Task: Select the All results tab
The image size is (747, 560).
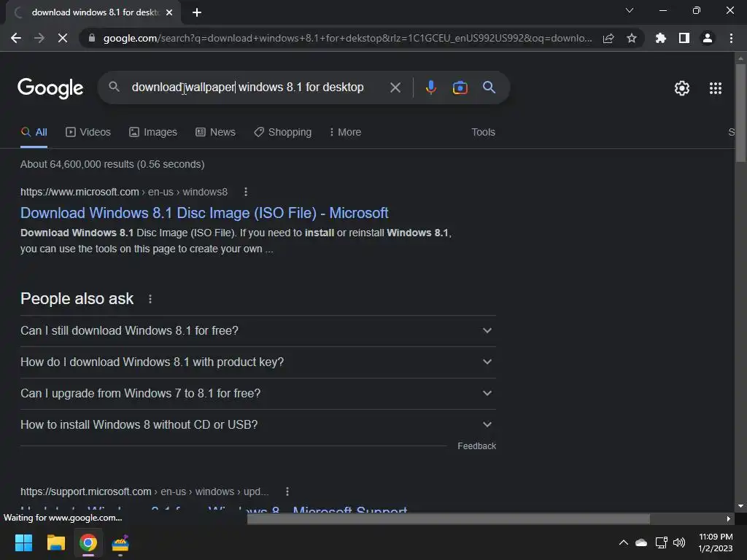Action: (34, 133)
